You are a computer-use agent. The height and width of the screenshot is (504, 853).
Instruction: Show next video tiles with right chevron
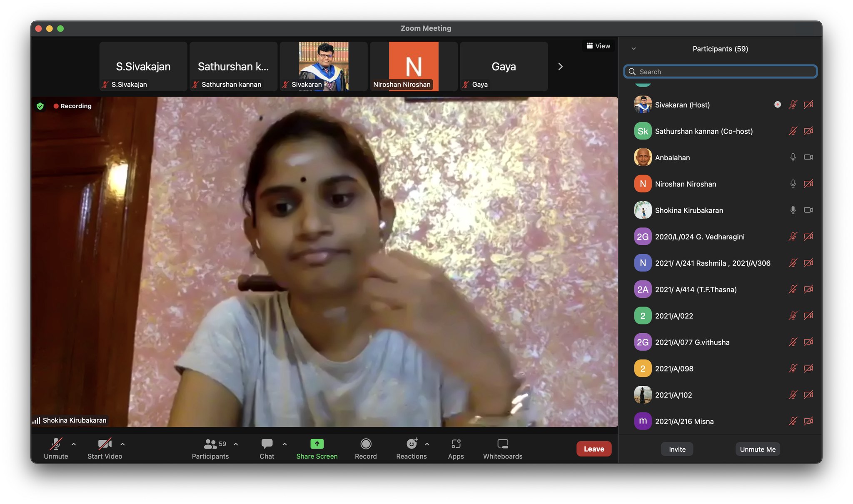[x=560, y=67]
